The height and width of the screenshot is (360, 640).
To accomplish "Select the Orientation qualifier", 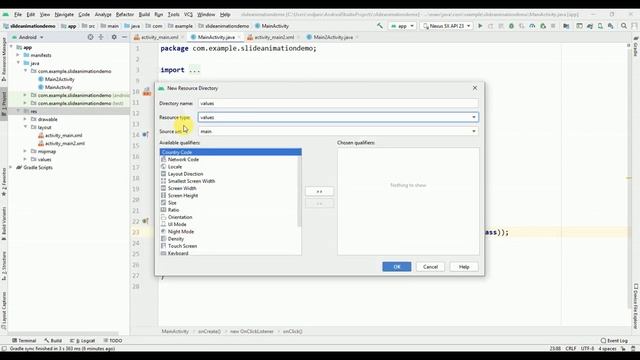I will tap(180, 217).
